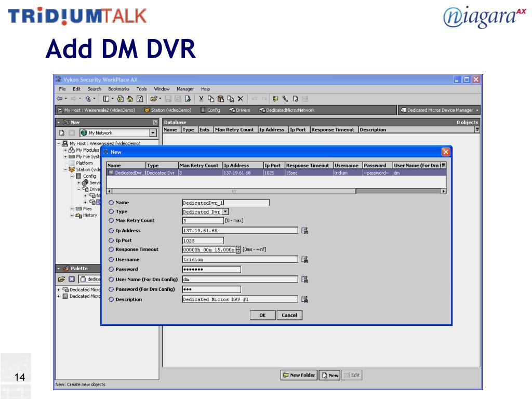Image resolution: width=532 pixels, height=399 pixels.
Task: Expand the History tree node
Action: pyautogui.click(x=72, y=215)
